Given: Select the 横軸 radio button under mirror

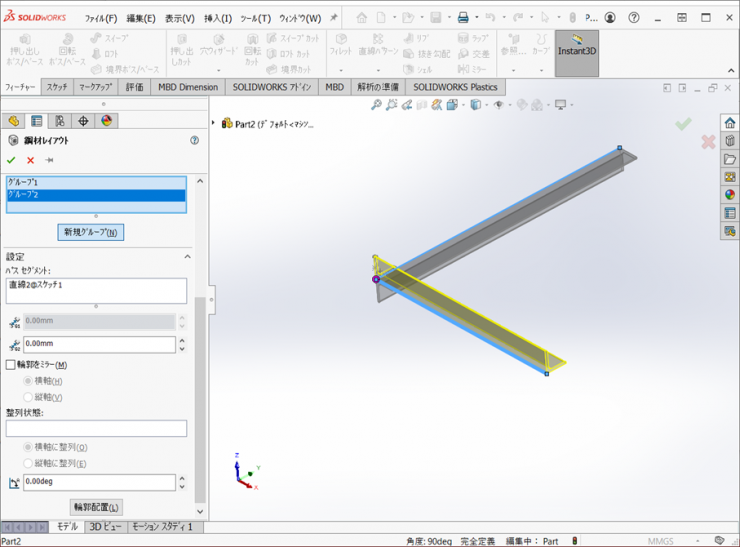Looking at the screenshot, I should [x=28, y=381].
